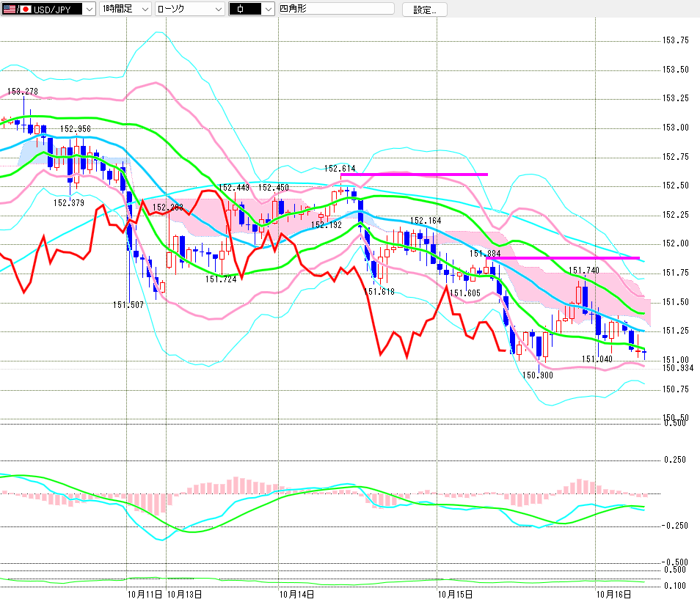Click current price 150.934 on price axis
The height and width of the screenshot is (602, 700).
[677, 367]
